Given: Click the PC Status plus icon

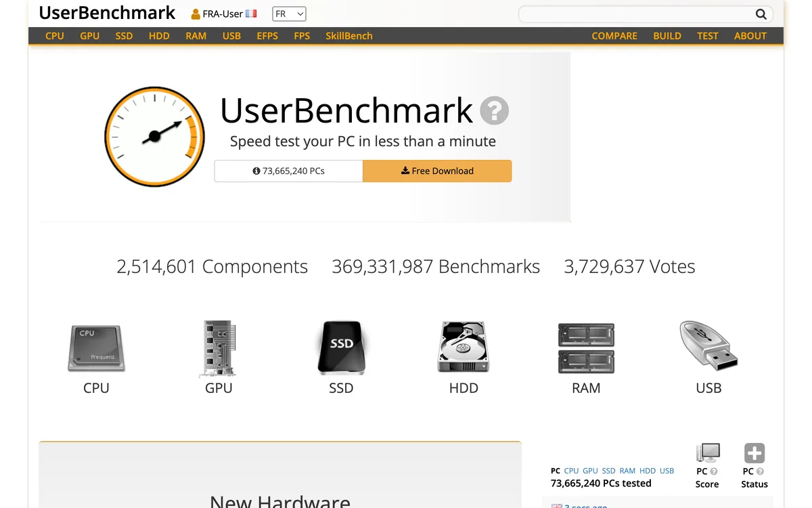Looking at the screenshot, I should (x=754, y=454).
